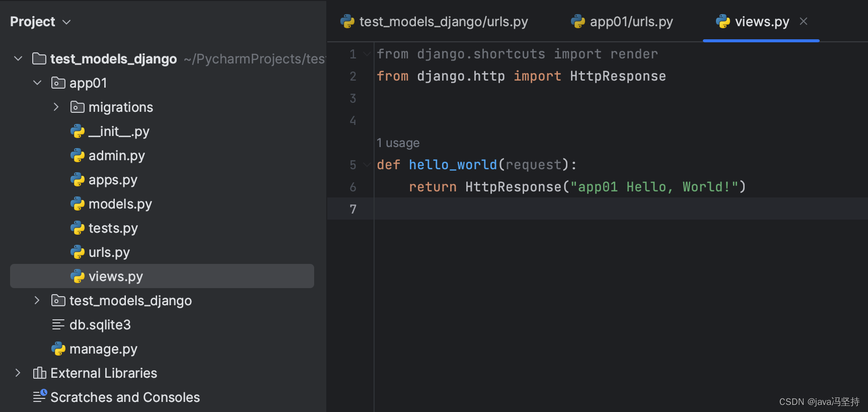Collapse the app01 folder
Viewport: 868px width, 412px height.
point(37,83)
